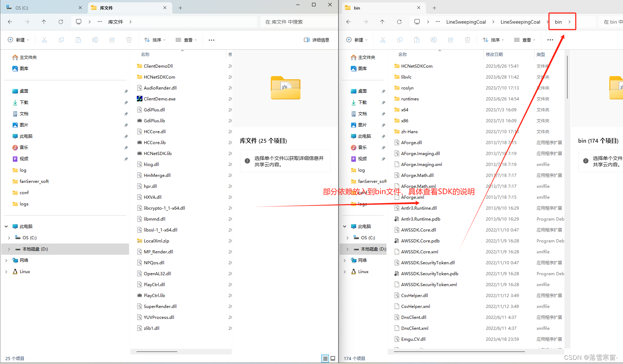Open 排序 sort dropdown in right bin window
Image resolution: width=623 pixels, height=364 pixels.
(493, 40)
